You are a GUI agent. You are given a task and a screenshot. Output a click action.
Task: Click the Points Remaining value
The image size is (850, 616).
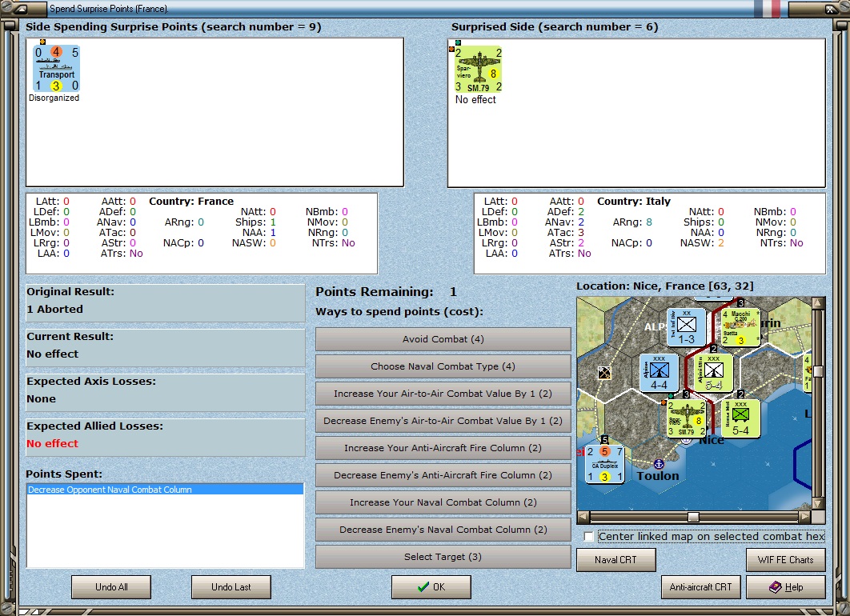tap(453, 292)
